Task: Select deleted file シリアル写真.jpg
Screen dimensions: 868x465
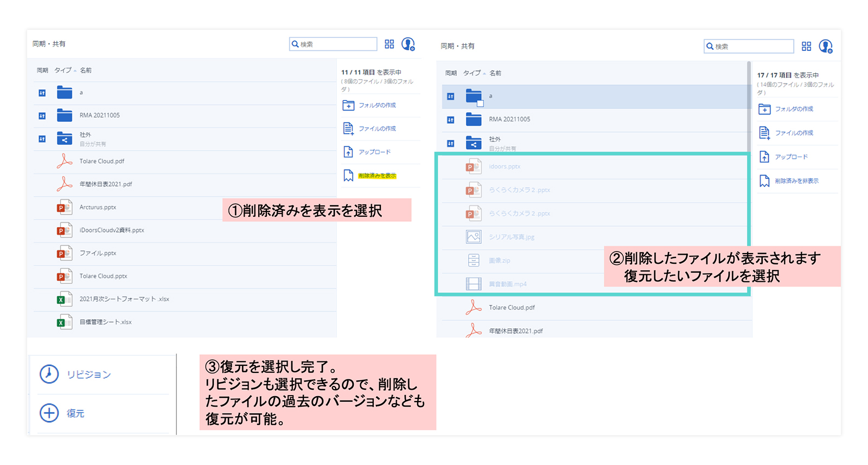Action: point(511,237)
